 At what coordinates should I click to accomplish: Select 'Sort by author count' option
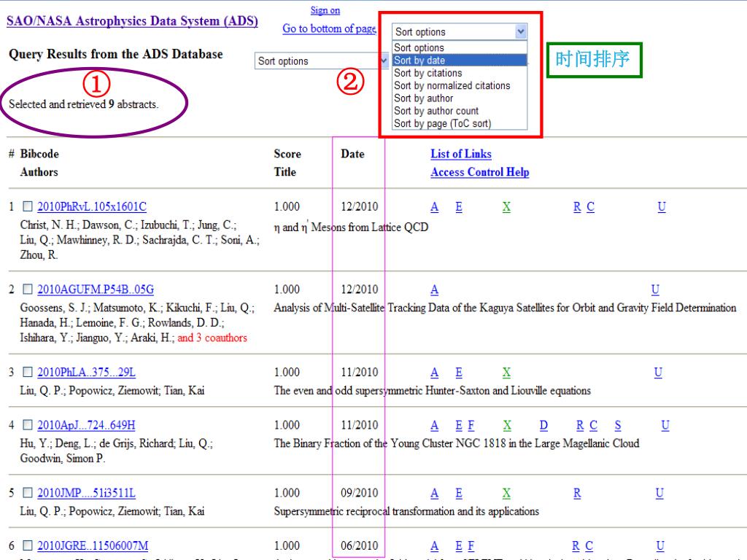coord(460,111)
